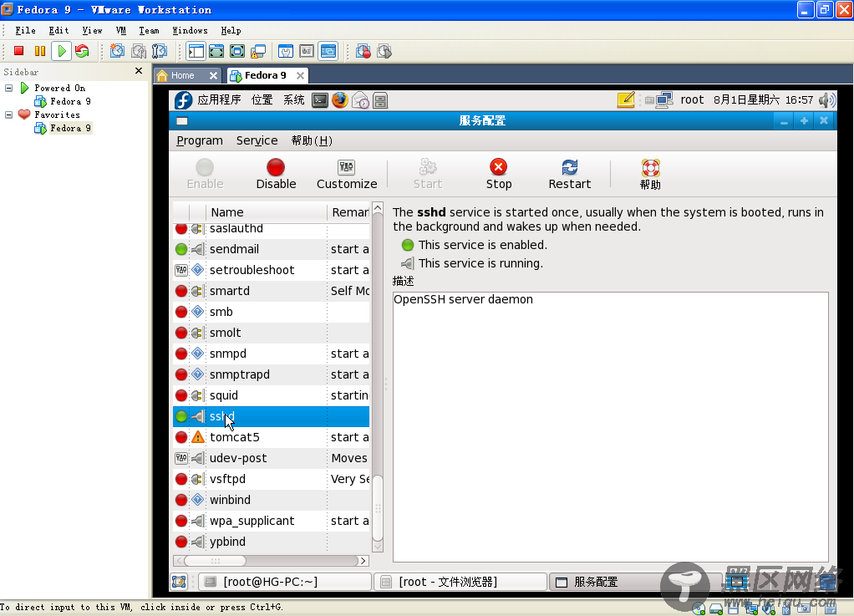
Task: Open the 应用程序 menu
Action: click(x=219, y=99)
